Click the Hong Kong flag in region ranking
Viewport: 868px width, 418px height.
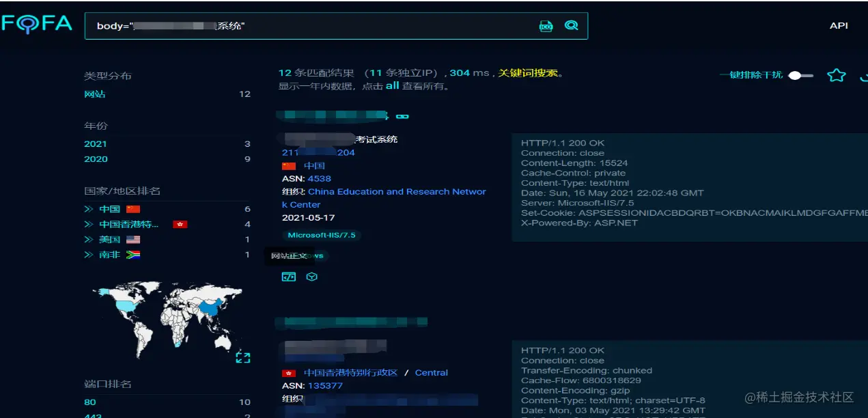point(180,224)
